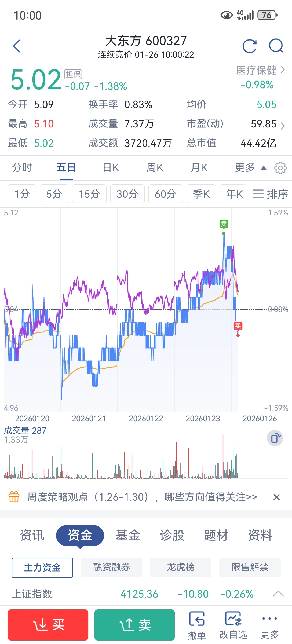292x644 pixels.
Task: Select the 主力资金 filter option
Action: (42, 568)
